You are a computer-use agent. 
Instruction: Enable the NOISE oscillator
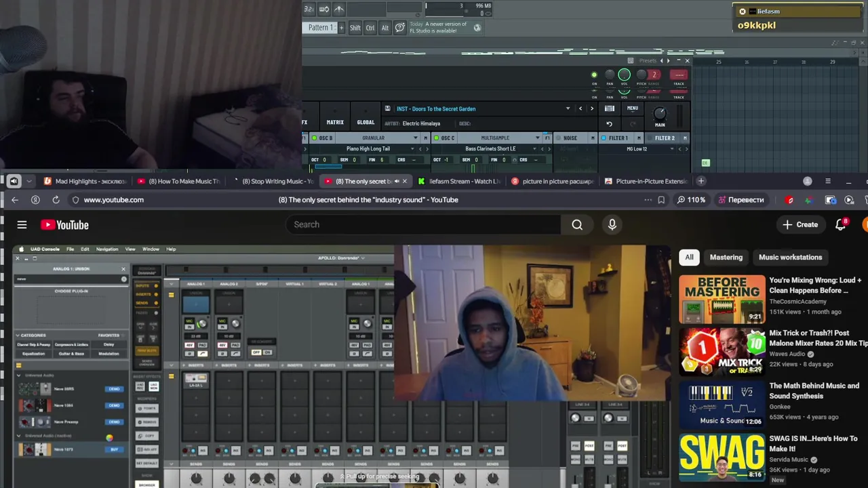(x=557, y=138)
